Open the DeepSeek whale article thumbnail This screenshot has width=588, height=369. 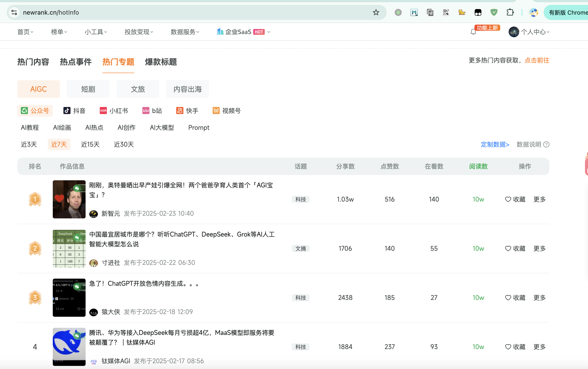(69, 347)
